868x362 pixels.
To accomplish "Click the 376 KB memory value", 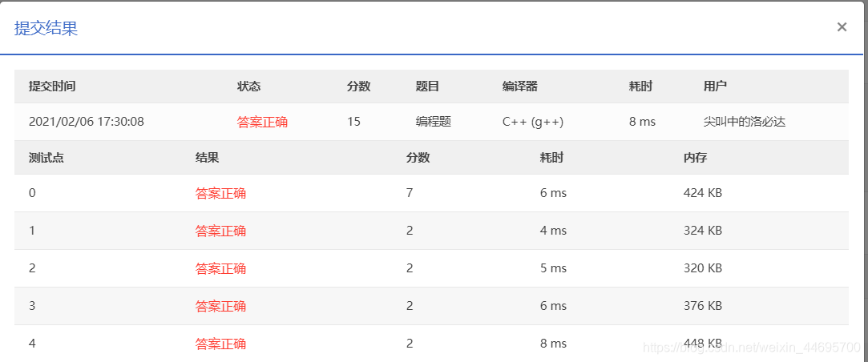I will 703,306.
